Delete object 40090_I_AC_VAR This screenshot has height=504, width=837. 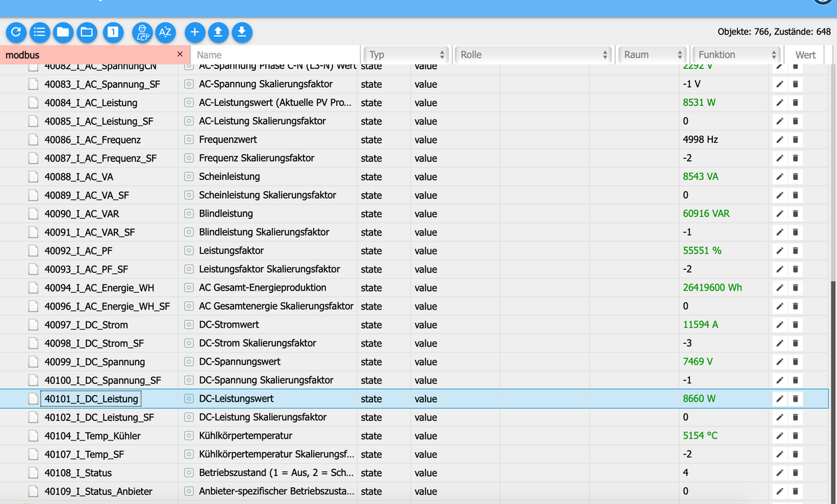pyautogui.click(x=795, y=213)
